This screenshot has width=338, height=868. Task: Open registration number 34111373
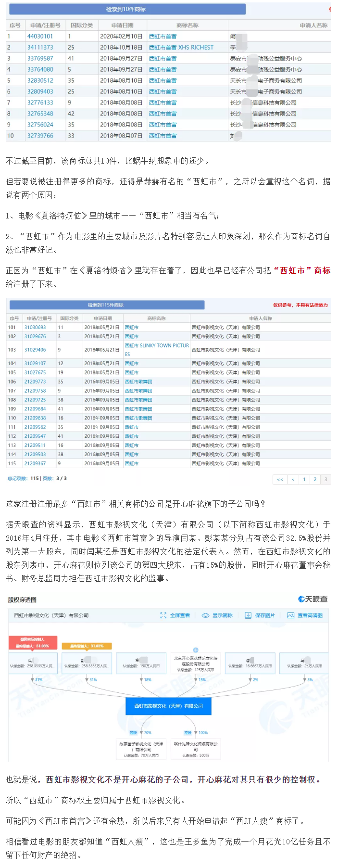(x=40, y=47)
